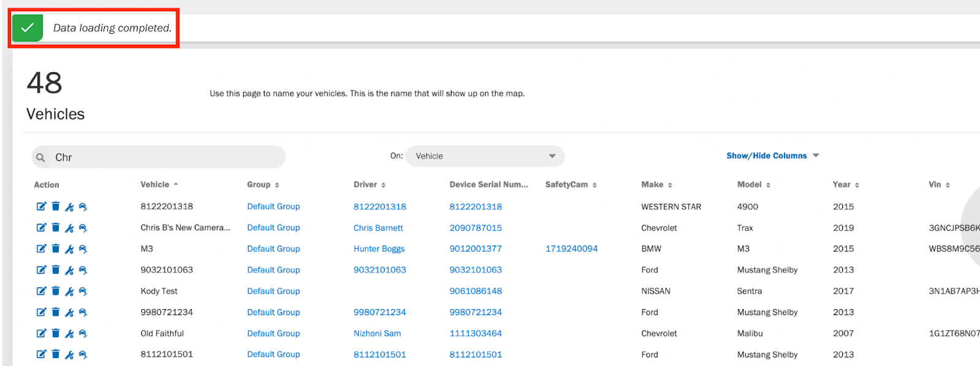This screenshot has width=980, height=366.
Task: Click green checkmark in loading notification
Action: tap(28, 28)
